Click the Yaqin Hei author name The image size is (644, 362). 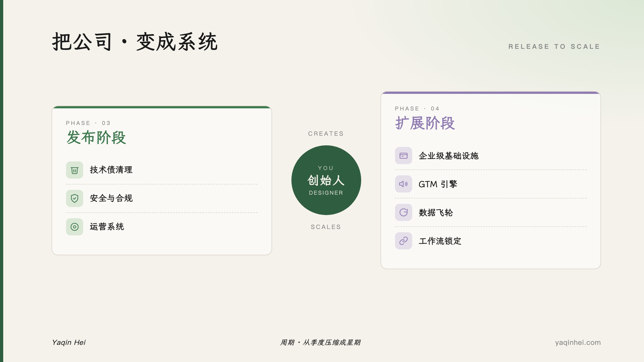(x=69, y=342)
